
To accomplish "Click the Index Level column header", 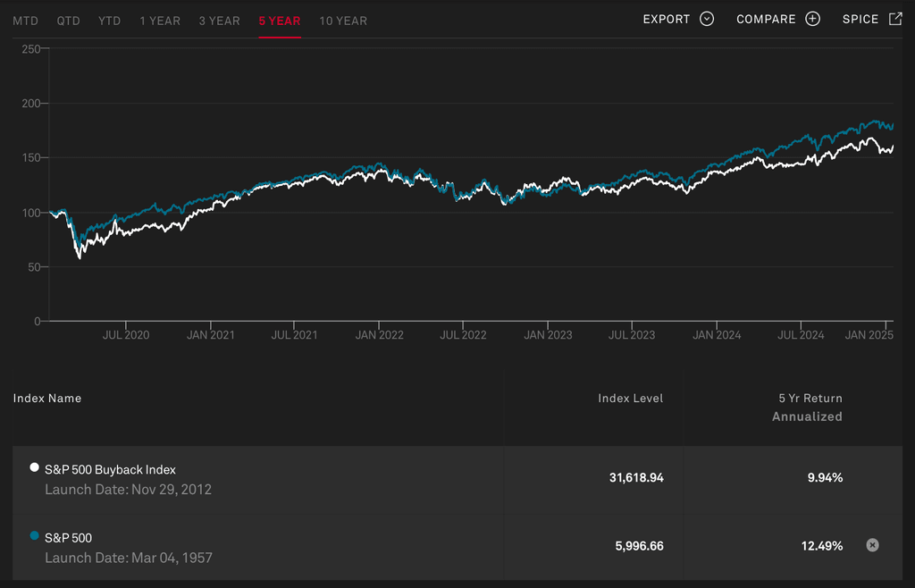I will tap(631, 398).
